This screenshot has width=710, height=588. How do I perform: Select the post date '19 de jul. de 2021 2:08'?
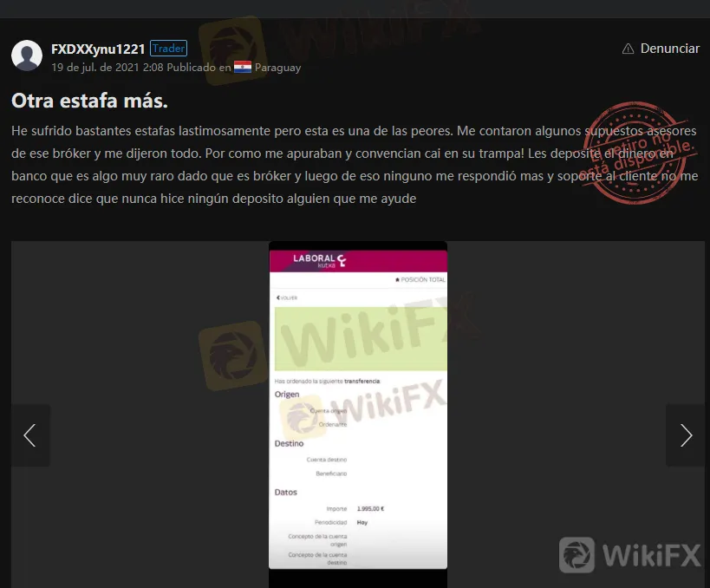[107, 68]
